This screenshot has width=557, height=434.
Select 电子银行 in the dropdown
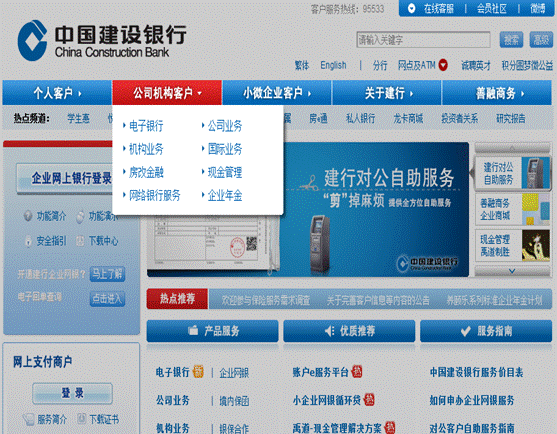pos(146,125)
